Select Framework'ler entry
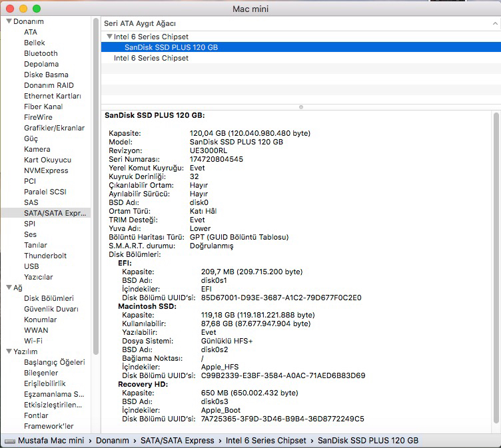This screenshot has height=448, width=501. pyautogui.click(x=49, y=426)
